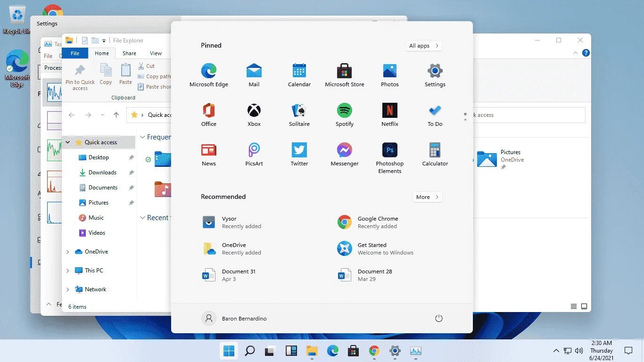Open Document 28 from Recommended
The height and width of the screenshot is (362, 644).
point(365,275)
